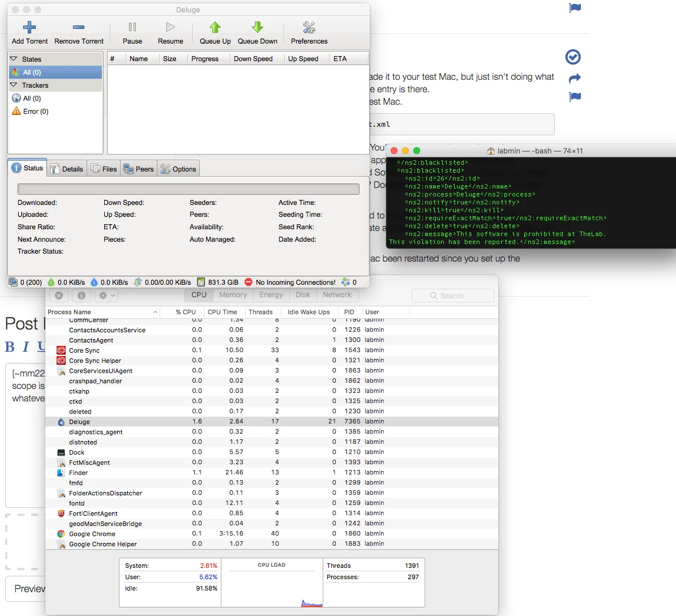676x616 pixels.
Task: Sort by Process Name column header
Action: pyautogui.click(x=102, y=312)
